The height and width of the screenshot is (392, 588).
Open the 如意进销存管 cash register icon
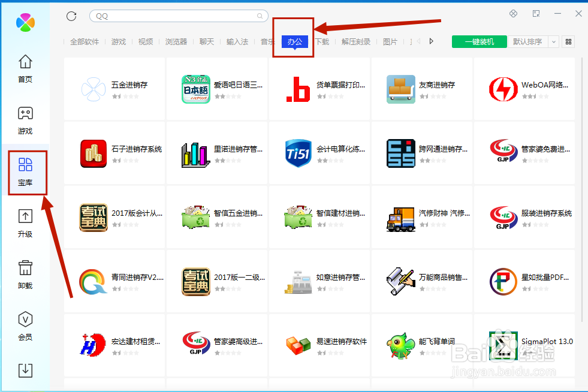(298, 282)
